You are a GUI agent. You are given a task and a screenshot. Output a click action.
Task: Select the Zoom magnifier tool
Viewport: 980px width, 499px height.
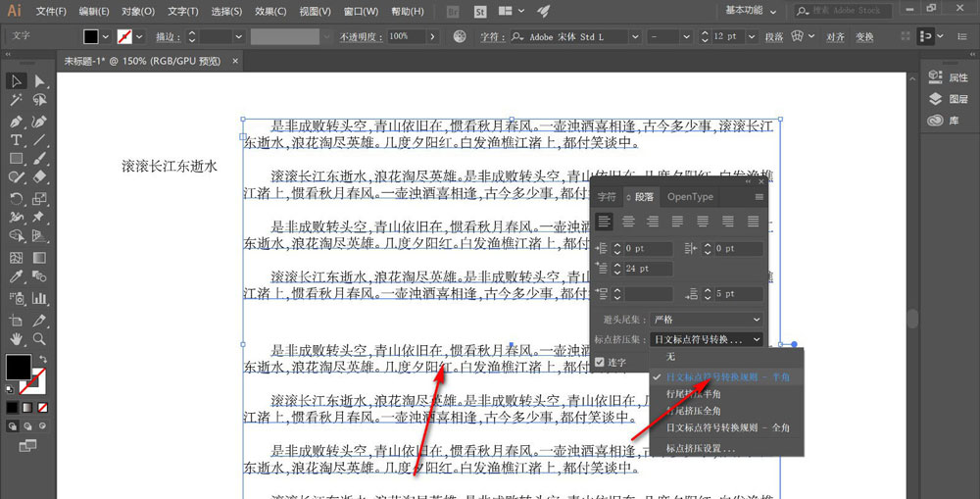coord(40,338)
